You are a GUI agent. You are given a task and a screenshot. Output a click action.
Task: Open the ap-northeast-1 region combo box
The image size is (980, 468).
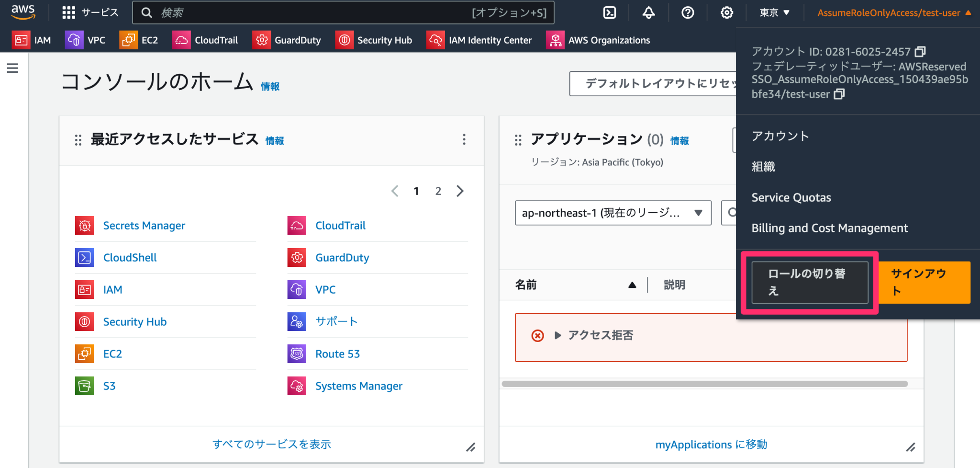pos(612,213)
